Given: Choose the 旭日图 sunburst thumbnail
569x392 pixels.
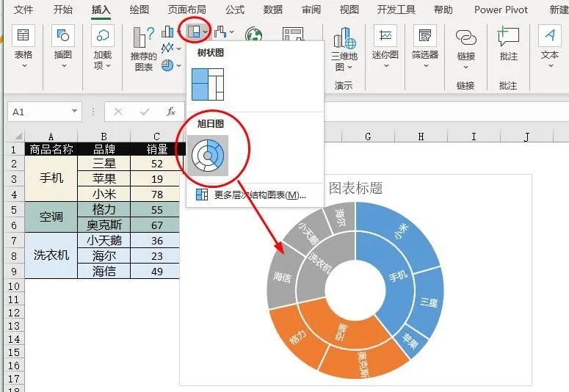Looking at the screenshot, I should click(208, 156).
